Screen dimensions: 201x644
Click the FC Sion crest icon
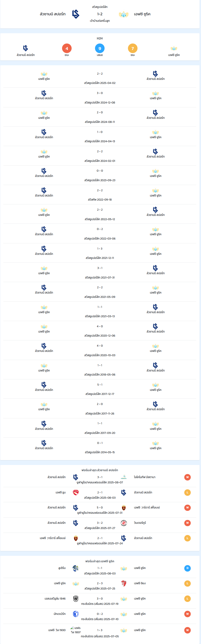click(124, 583)
